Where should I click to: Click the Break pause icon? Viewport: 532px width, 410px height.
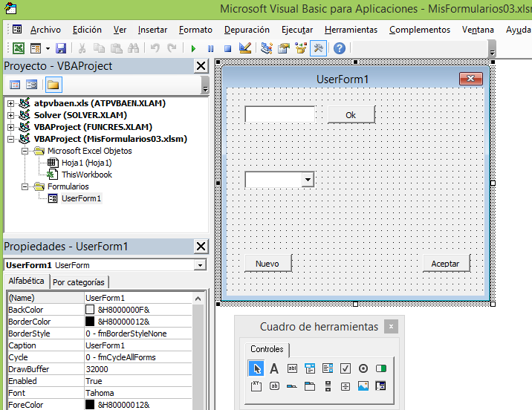click(211, 48)
